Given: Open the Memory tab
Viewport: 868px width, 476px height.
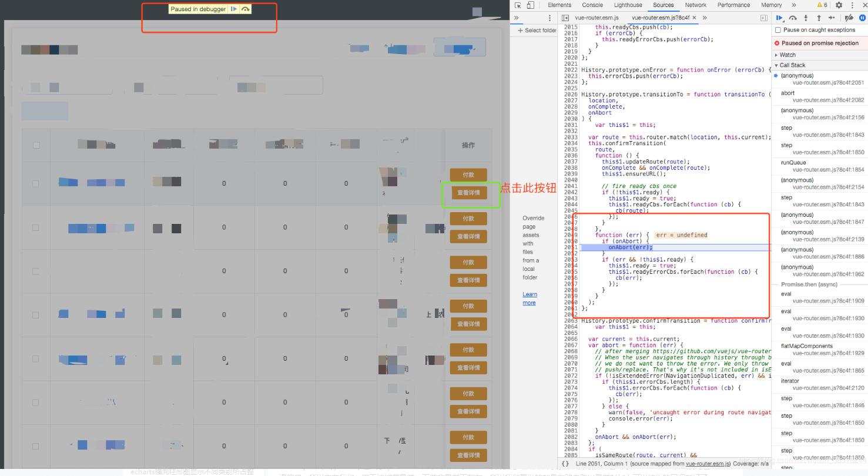Looking at the screenshot, I should pos(771,5).
